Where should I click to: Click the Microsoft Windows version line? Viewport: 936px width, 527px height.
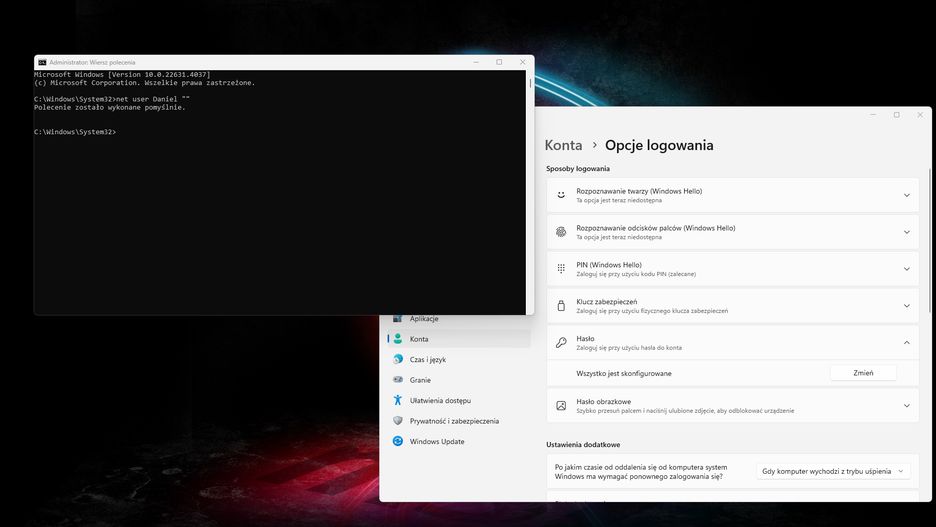[122, 75]
